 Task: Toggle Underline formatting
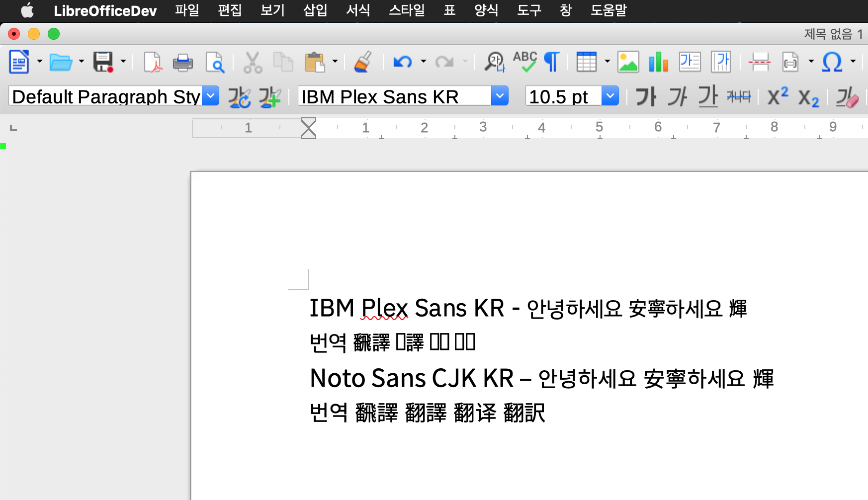pyautogui.click(x=708, y=96)
